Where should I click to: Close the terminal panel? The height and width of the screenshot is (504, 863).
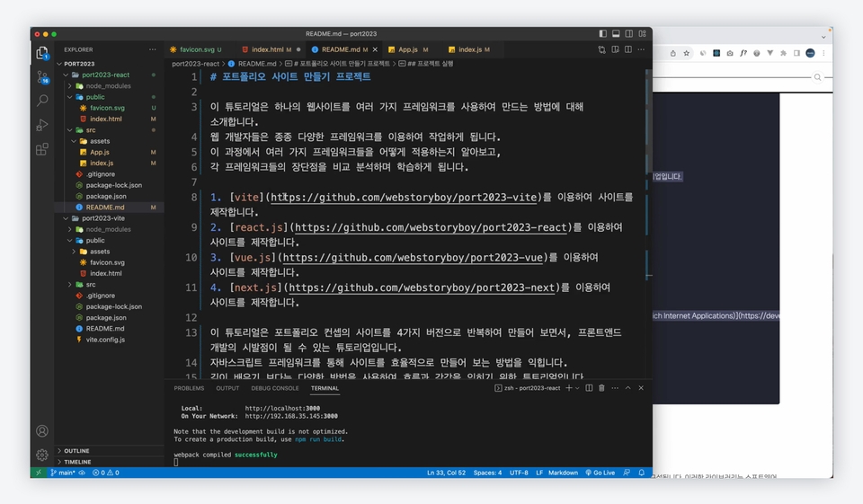(x=641, y=388)
